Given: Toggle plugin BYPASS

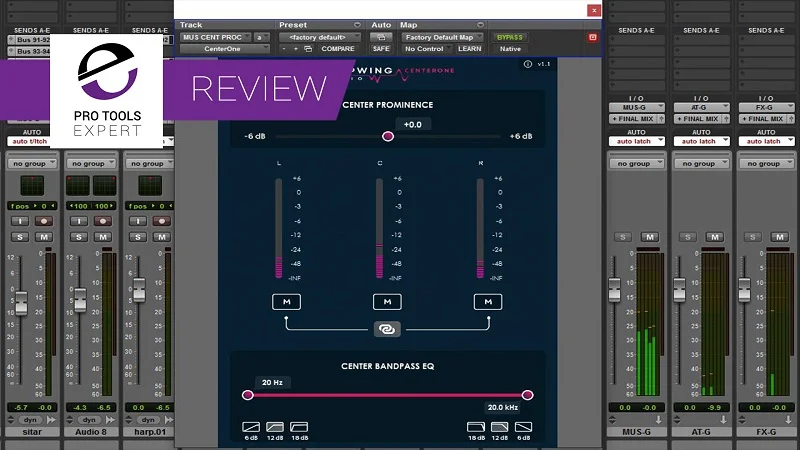Looking at the screenshot, I should coord(510,37).
